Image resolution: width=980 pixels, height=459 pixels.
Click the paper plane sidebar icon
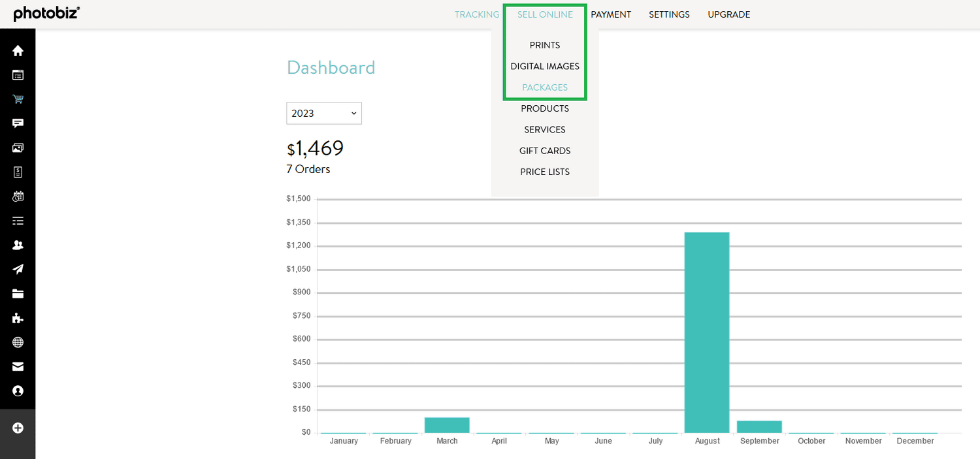[18, 270]
